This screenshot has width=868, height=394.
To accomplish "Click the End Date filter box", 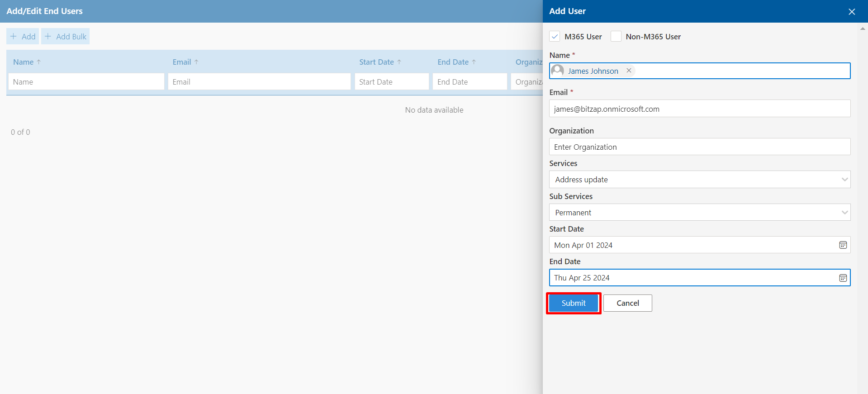I will coord(470,82).
